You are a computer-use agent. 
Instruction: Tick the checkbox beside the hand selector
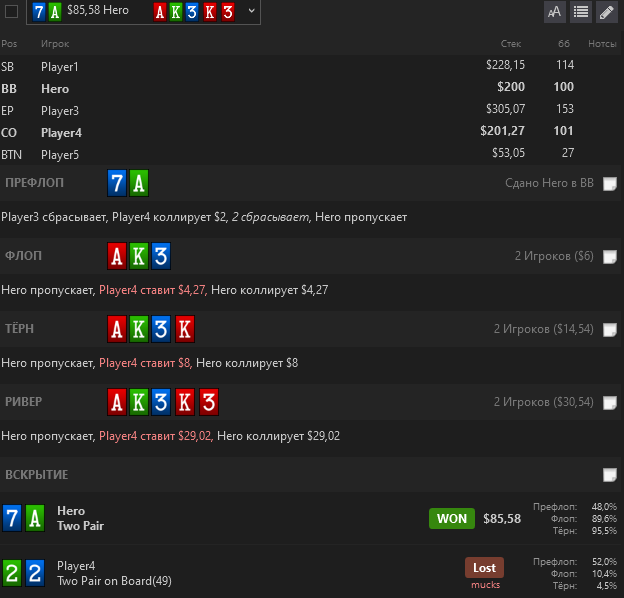11,12
